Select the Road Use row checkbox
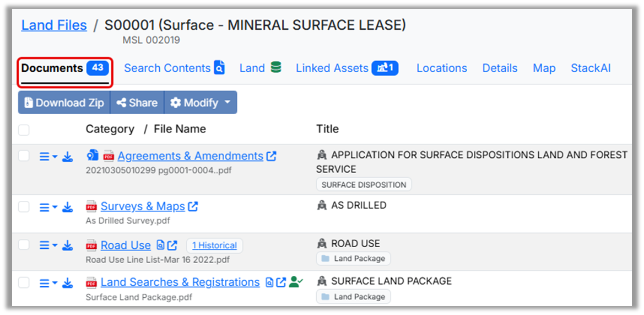The width and height of the screenshot is (644, 315). coord(24,245)
